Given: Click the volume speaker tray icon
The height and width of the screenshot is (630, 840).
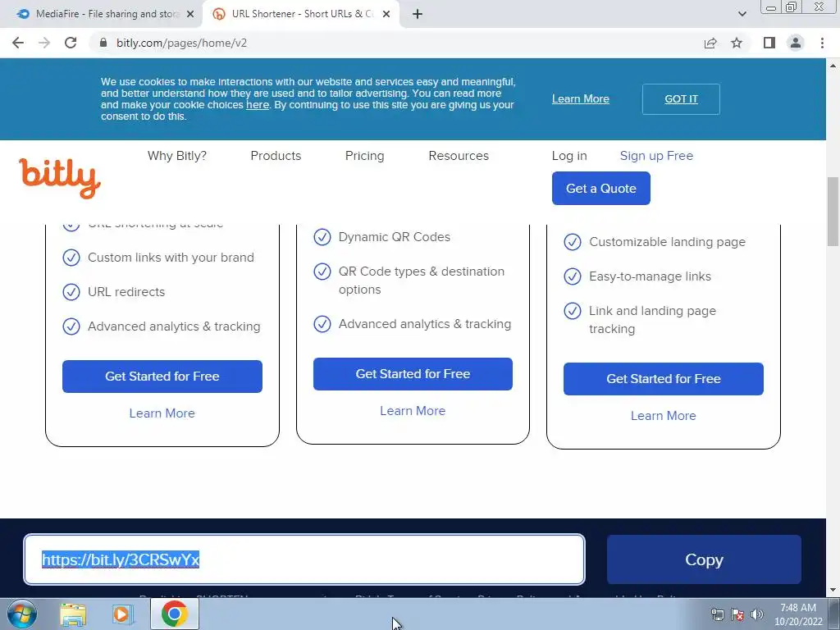Looking at the screenshot, I should (x=756, y=614).
